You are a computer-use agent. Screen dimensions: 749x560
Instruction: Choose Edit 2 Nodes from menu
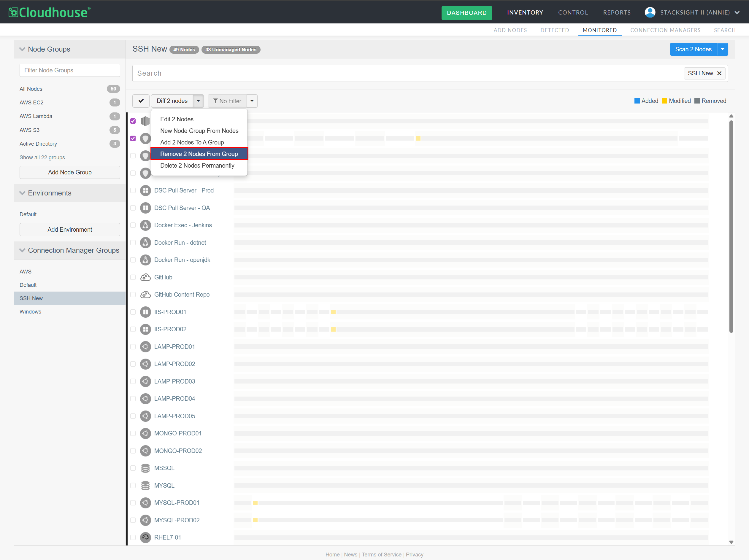(177, 119)
